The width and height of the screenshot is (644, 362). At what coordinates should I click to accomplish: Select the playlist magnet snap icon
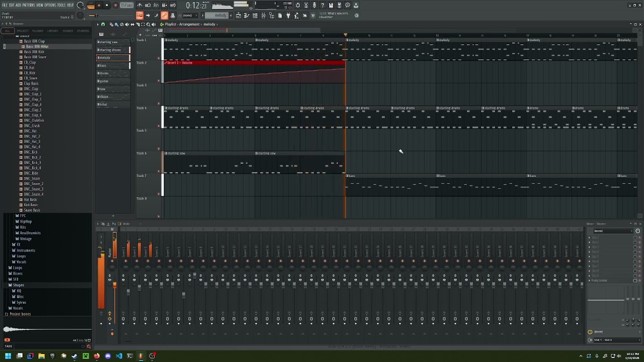[103, 24]
